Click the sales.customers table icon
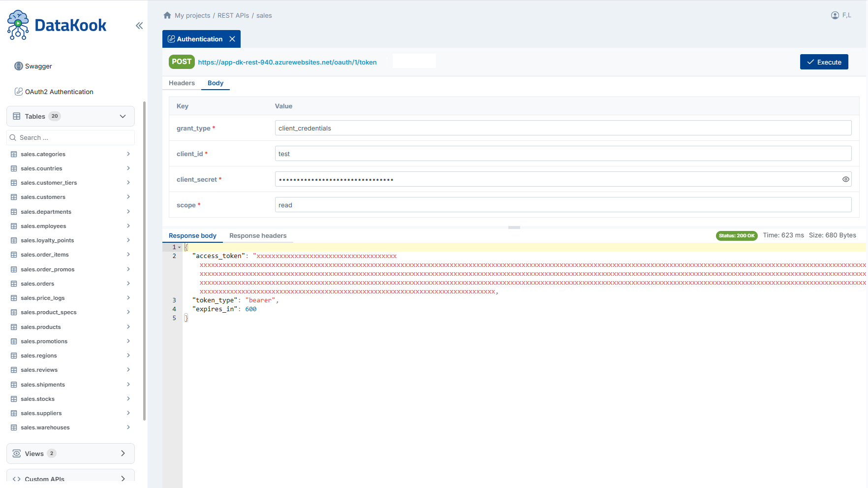This screenshot has height=488, width=868. pyautogui.click(x=14, y=197)
